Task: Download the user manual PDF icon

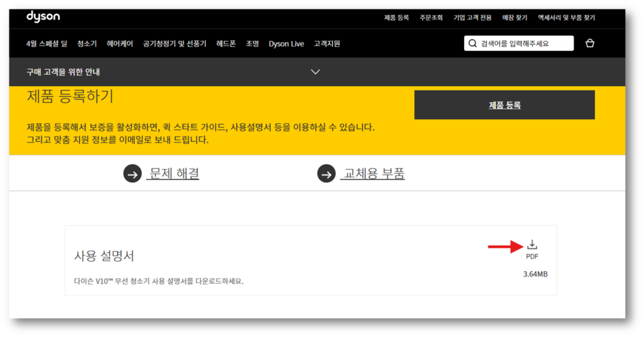Action: 532,245
